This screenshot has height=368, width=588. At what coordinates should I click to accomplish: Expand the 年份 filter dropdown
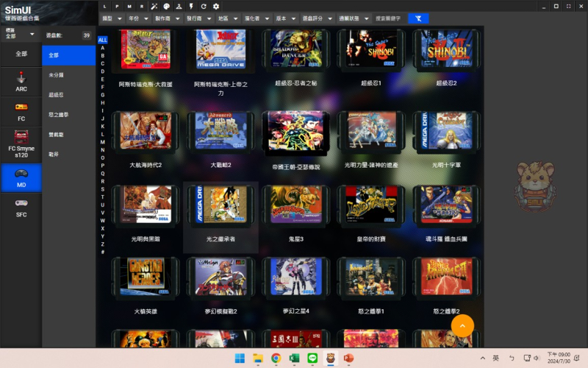click(138, 18)
